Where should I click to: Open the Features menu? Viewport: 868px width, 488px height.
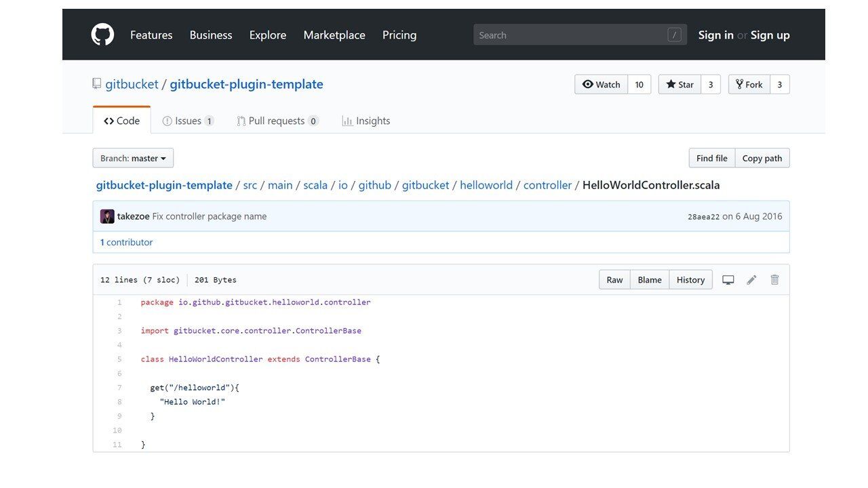[151, 35]
